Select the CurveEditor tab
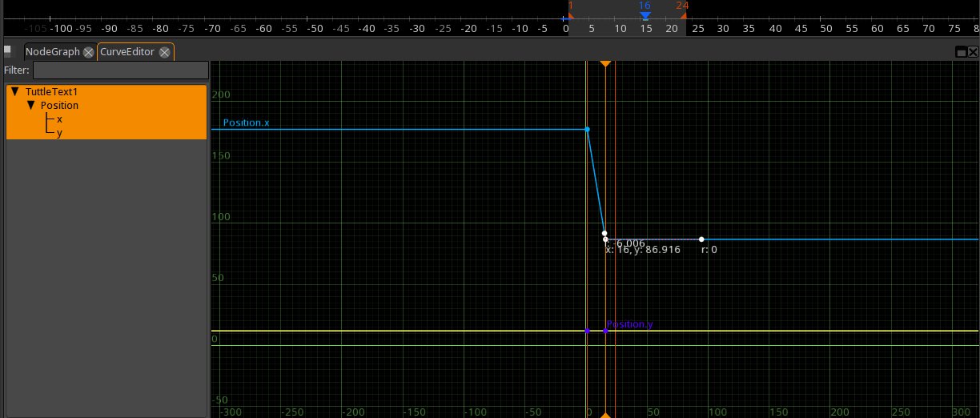 click(127, 52)
